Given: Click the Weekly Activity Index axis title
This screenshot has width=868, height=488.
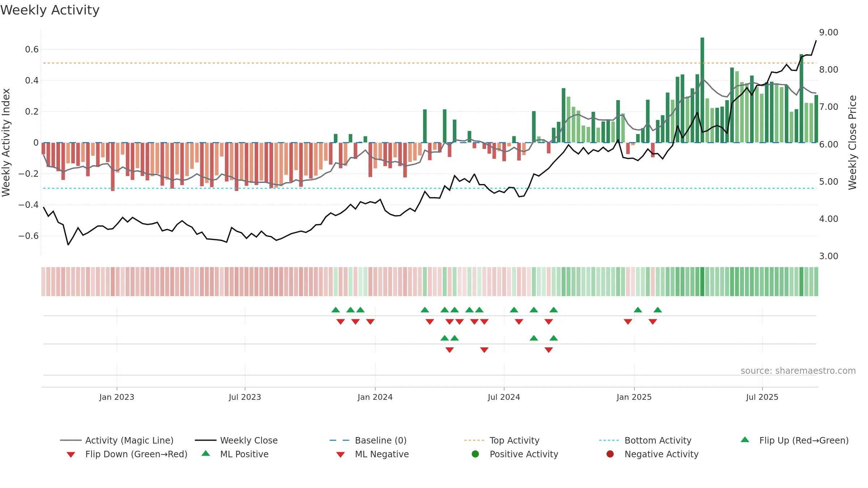Looking at the screenshot, I should (6, 142).
